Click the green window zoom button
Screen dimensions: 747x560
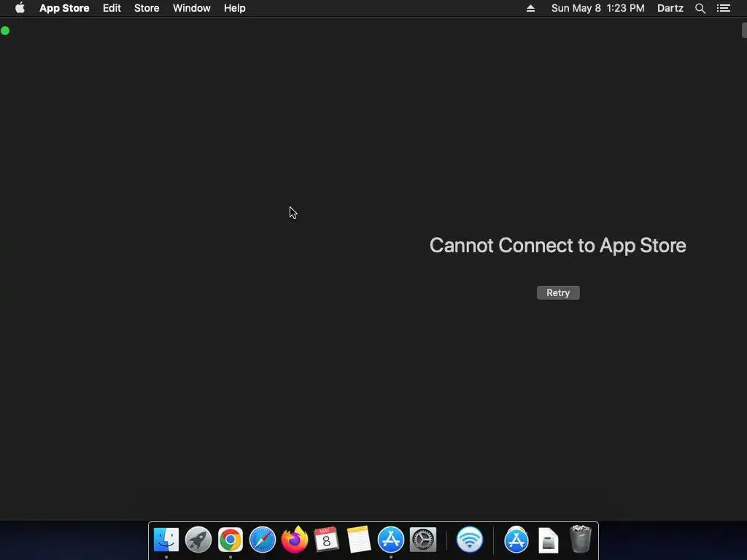point(5,31)
